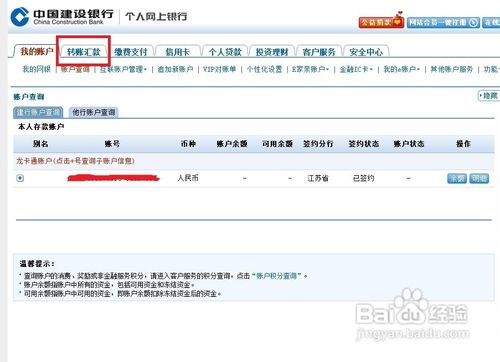Image resolution: width=500 pixels, height=362 pixels.
Task: Open 其他账户服务 in the submenu
Action: (x=452, y=69)
